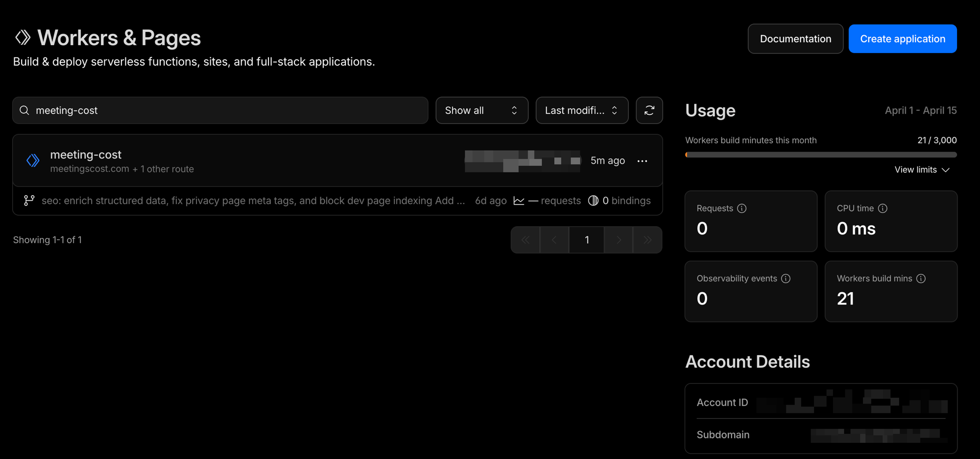Open the Documentation page

tap(795, 38)
